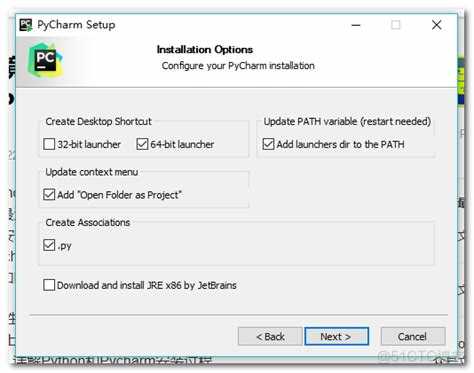
Task: Click the disabled maximize button
Action: [x=396, y=25]
